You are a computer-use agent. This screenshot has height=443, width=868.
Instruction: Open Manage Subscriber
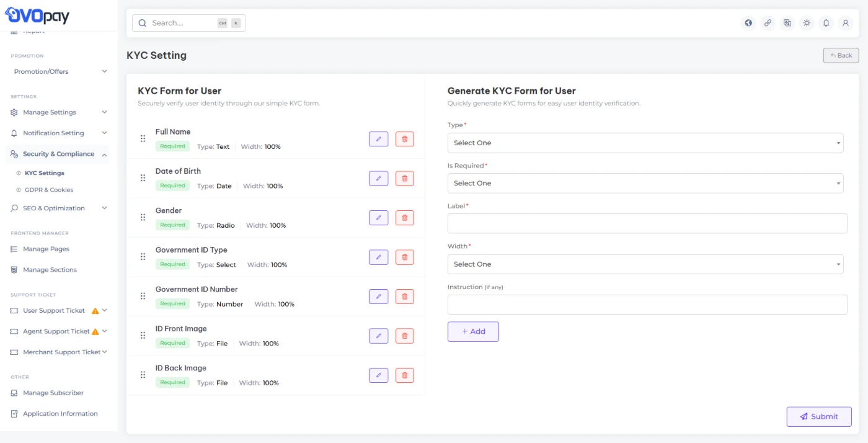(53, 393)
